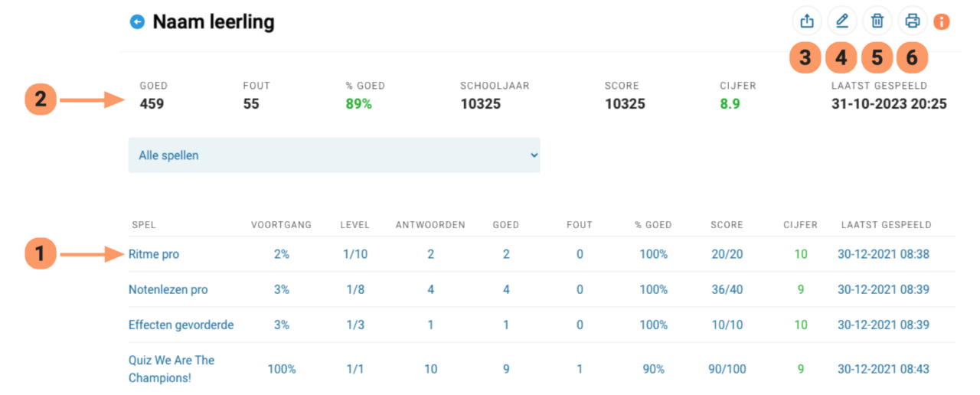Sort by the Voortgang column header

click(x=281, y=225)
